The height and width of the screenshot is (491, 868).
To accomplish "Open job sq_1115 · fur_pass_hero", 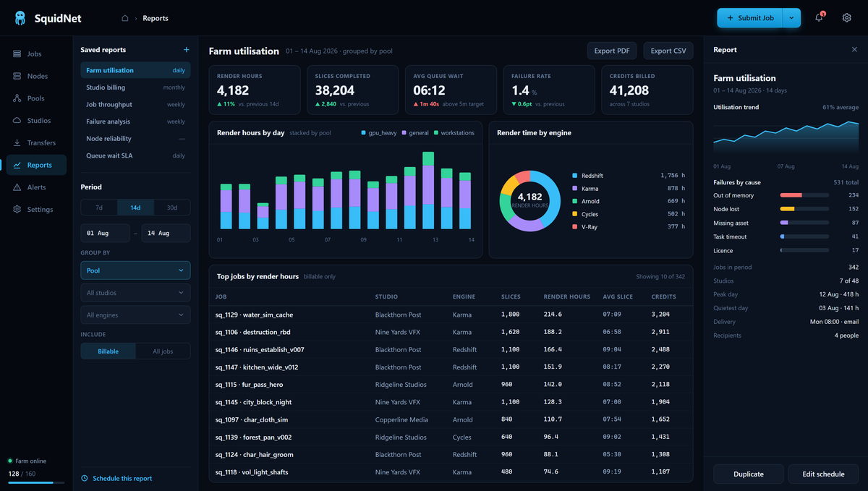I will coord(249,385).
